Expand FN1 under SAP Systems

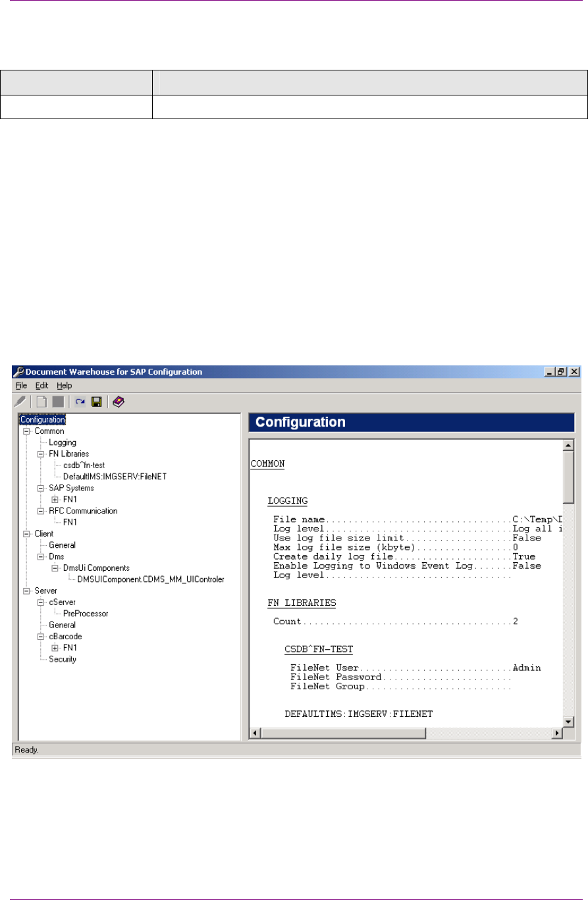[55, 500]
